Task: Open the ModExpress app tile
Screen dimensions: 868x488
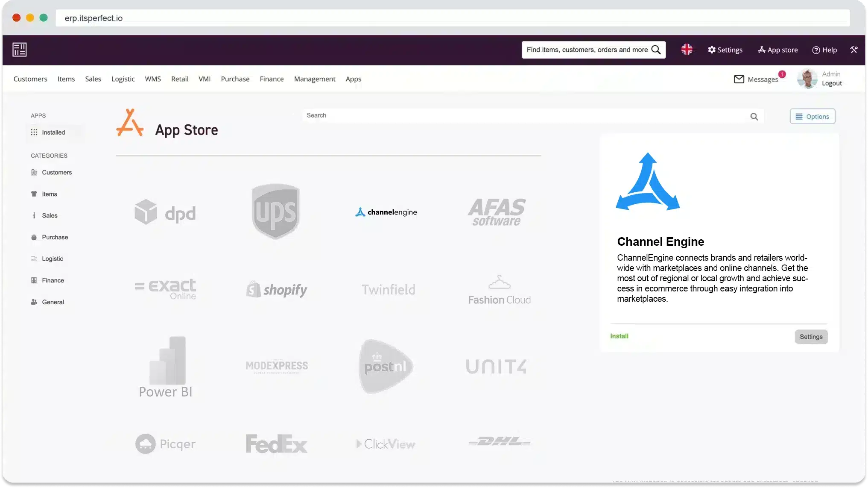Action: tap(277, 366)
